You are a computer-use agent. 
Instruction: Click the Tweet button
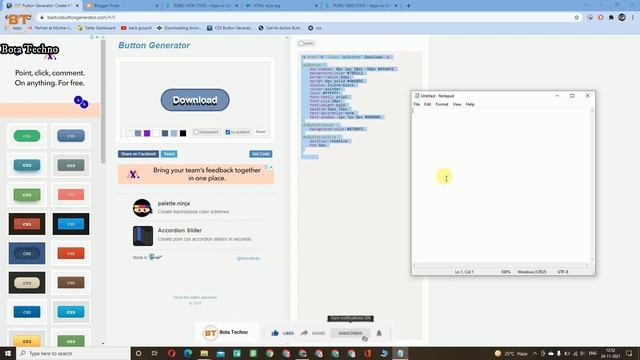(169, 154)
